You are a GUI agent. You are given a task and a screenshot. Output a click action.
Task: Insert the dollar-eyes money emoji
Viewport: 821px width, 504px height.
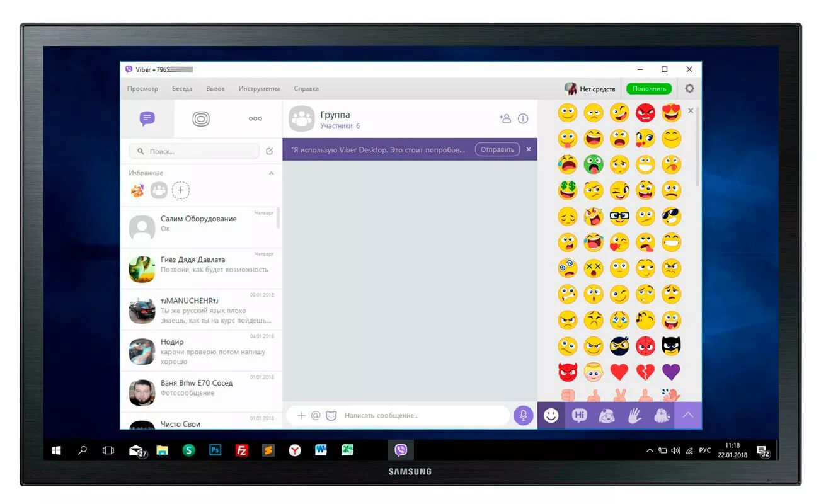click(567, 190)
